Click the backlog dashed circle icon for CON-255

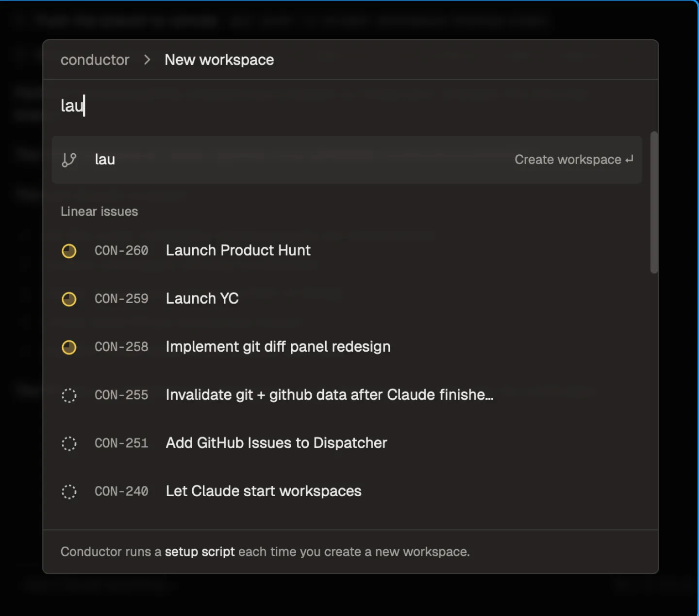69,395
